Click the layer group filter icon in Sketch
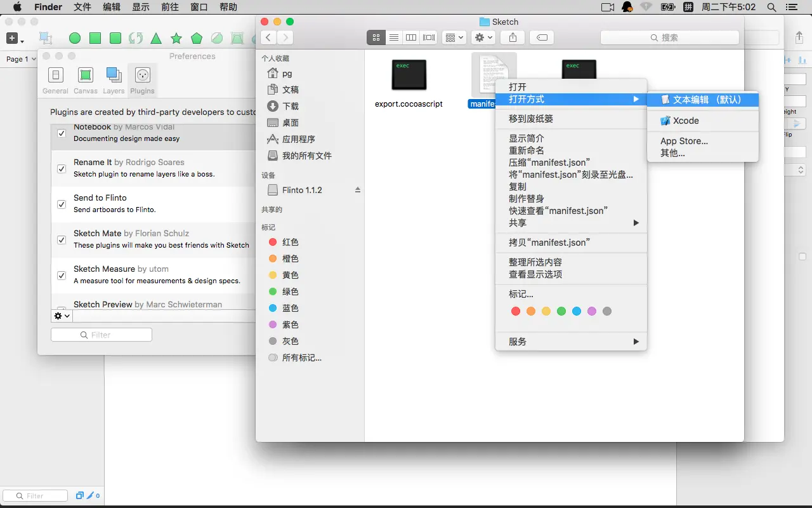Screen dimensions: 812x508 click(80, 496)
